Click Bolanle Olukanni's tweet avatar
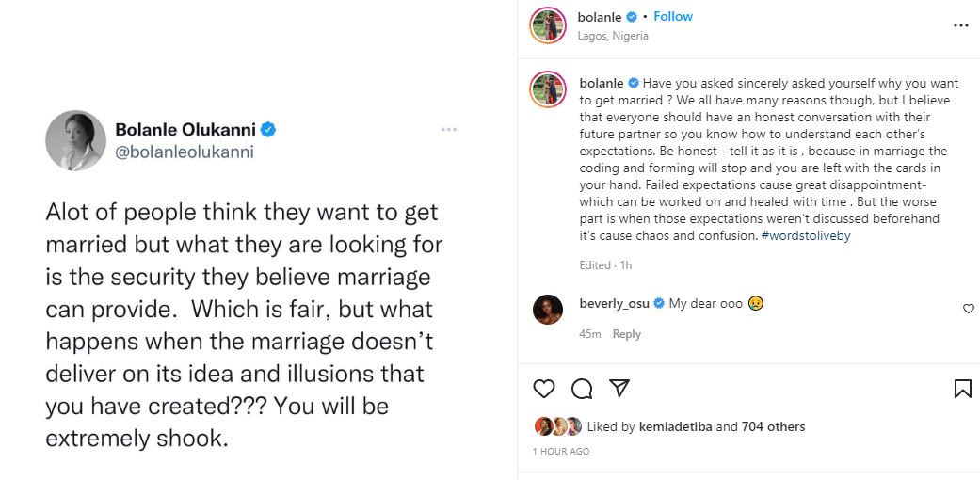 [75, 140]
